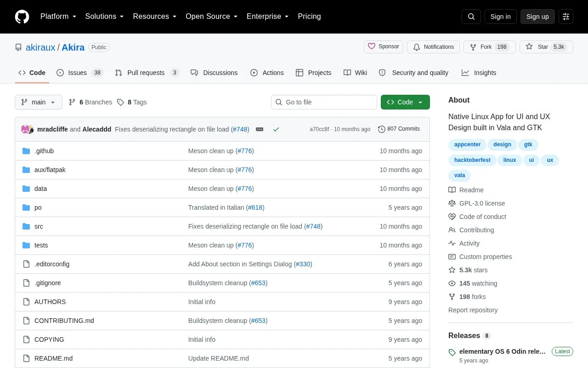Expand the Resources menu
The height and width of the screenshot is (368, 588).
point(155,17)
